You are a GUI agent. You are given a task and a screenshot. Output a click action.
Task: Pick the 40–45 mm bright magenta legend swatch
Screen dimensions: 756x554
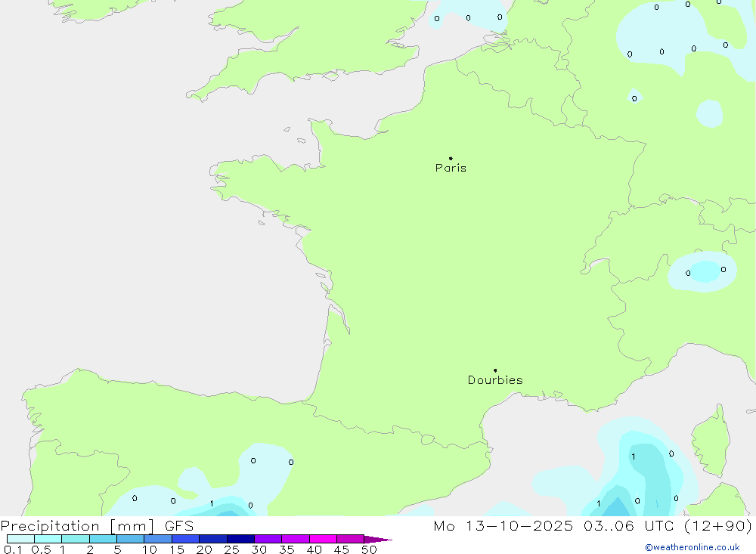(x=323, y=539)
